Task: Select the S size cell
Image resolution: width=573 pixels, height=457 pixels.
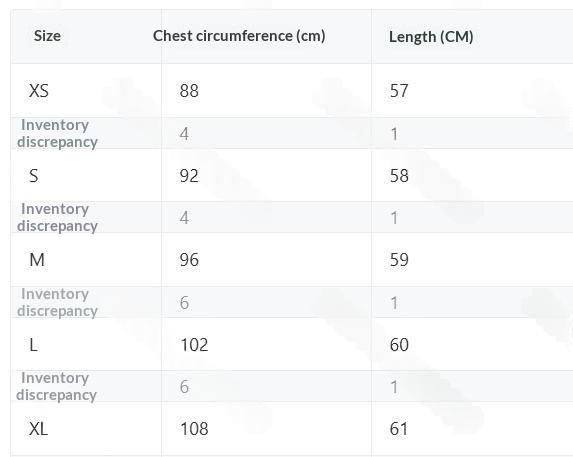Action: (34, 176)
